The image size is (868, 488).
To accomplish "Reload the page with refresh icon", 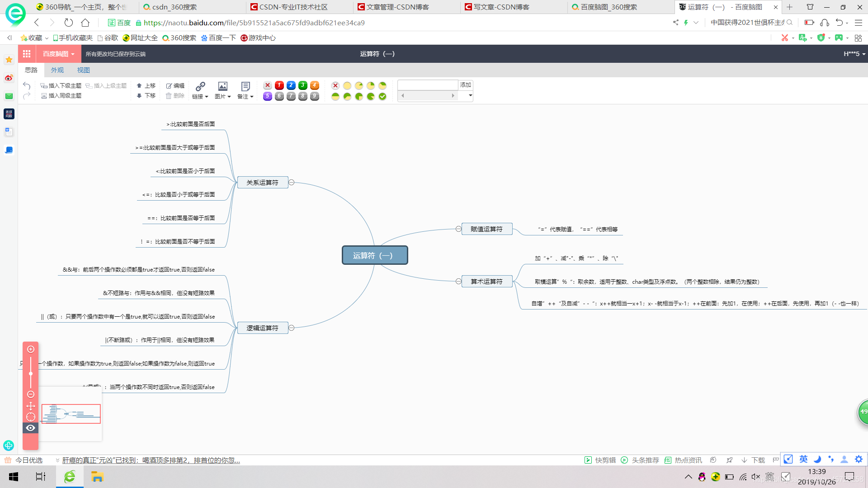I will (68, 23).
